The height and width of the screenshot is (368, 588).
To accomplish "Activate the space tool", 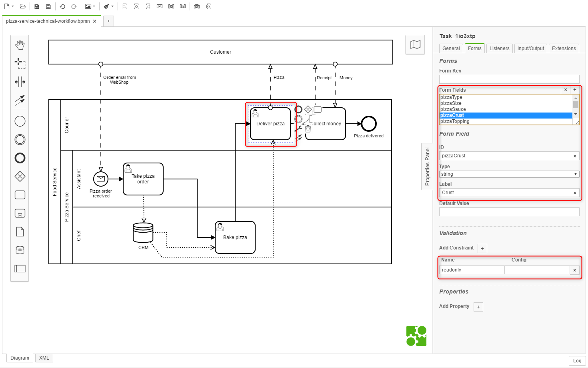I will pyautogui.click(x=20, y=82).
